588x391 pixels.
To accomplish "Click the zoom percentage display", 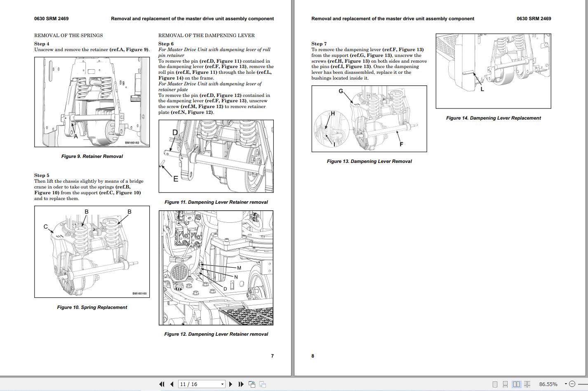I will click(x=549, y=384).
